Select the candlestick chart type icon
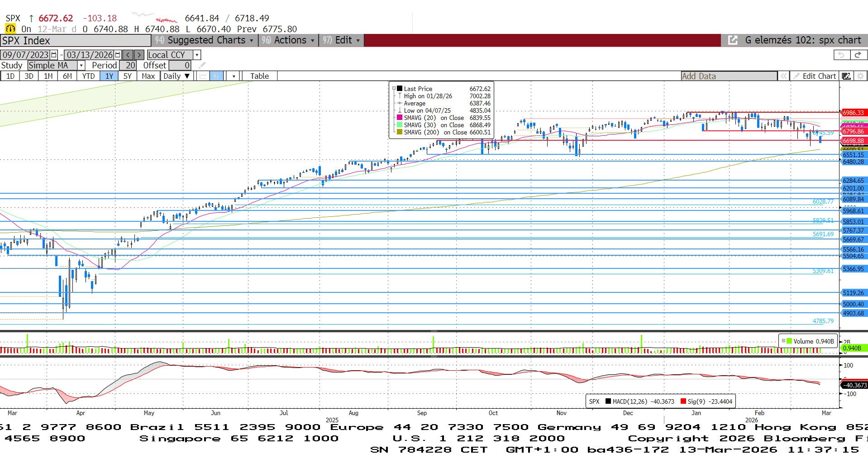 217,76
